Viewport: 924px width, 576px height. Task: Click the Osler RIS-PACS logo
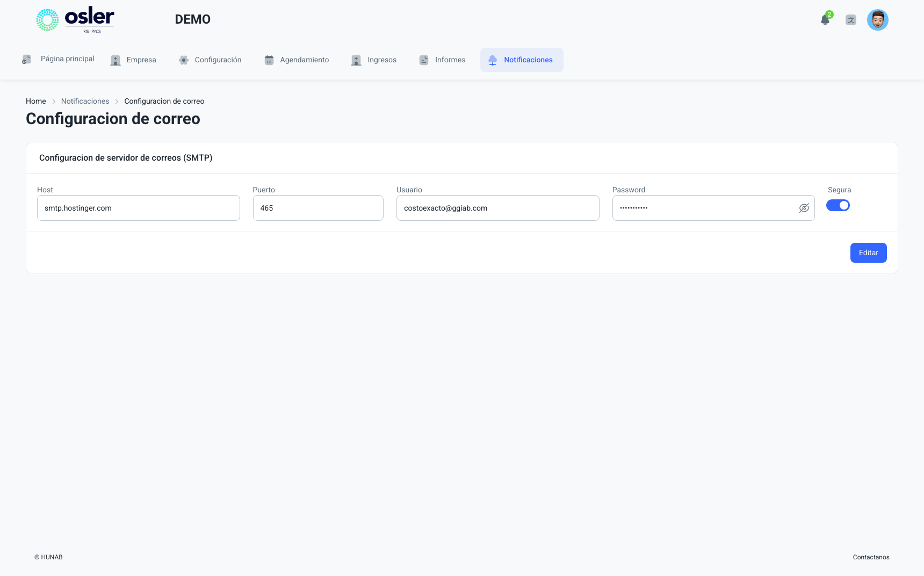[75, 20]
